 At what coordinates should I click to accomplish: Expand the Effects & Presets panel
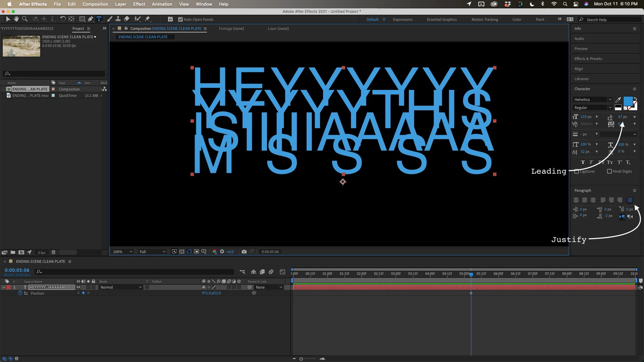pos(588,59)
